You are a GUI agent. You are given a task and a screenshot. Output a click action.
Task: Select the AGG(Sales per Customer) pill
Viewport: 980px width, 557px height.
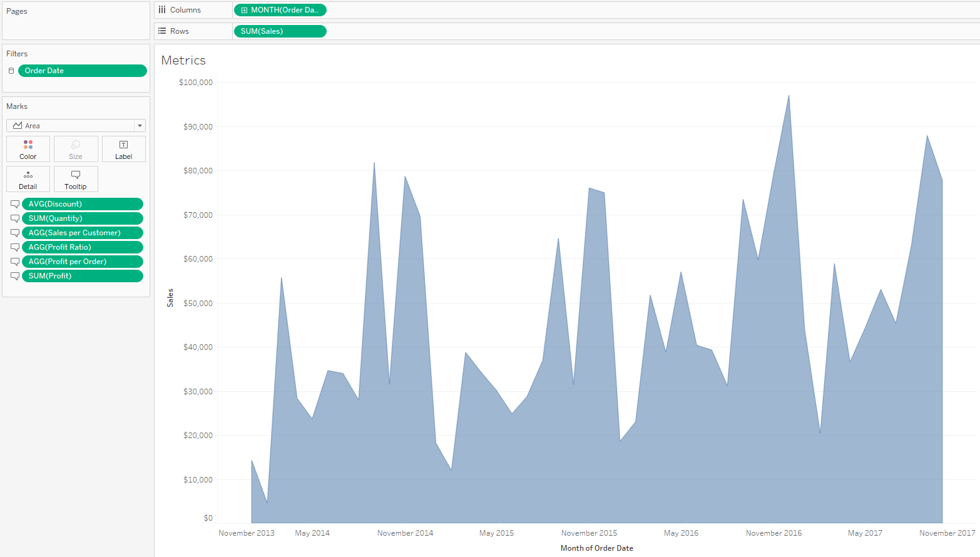pos(83,233)
